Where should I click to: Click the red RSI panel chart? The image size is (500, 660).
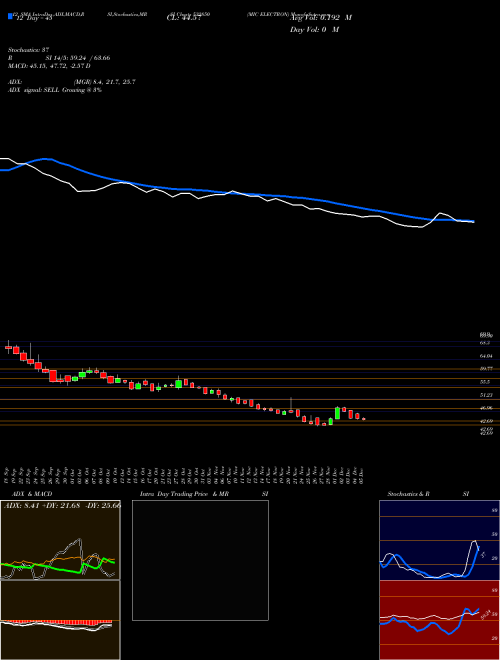coord(439,620)
